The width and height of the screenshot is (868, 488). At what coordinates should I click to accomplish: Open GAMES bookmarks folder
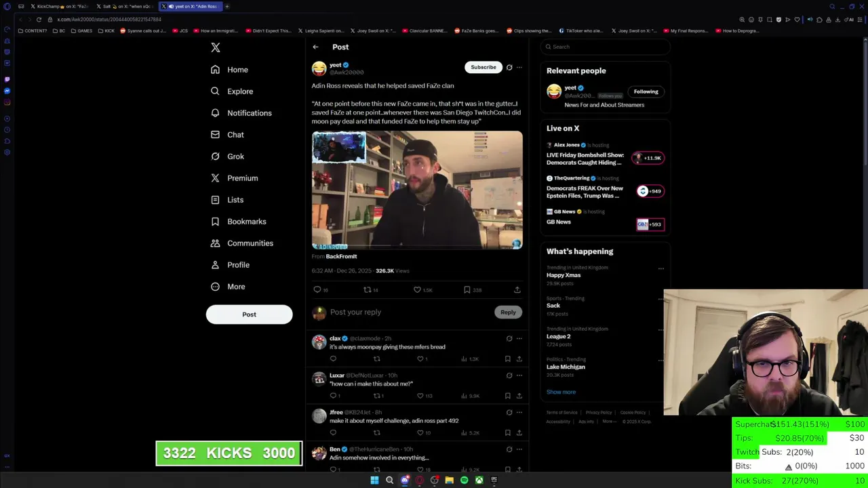click(81, 30)
